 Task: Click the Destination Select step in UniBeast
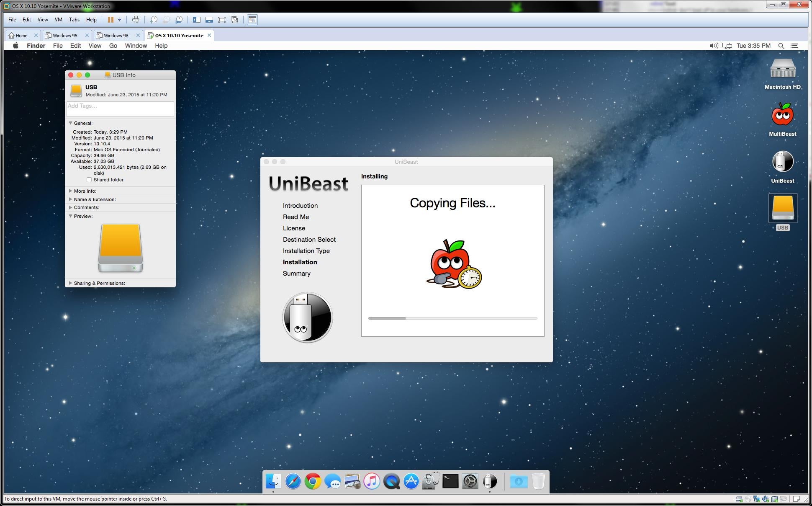point(309,240)
